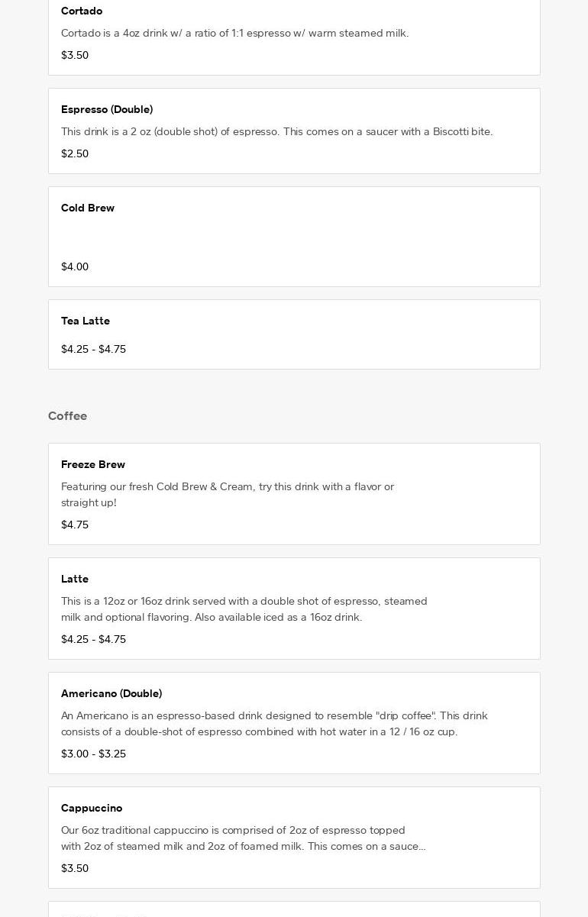
Task: Click the Coffee section heading
Action: click(x=67, y=415)
